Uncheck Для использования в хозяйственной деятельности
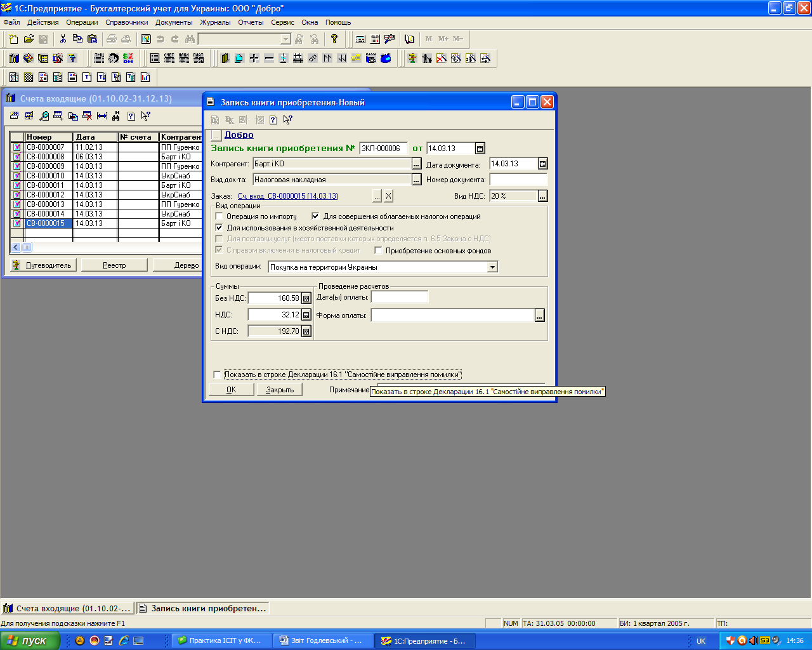The image size is (812, 650). point(219,228)
